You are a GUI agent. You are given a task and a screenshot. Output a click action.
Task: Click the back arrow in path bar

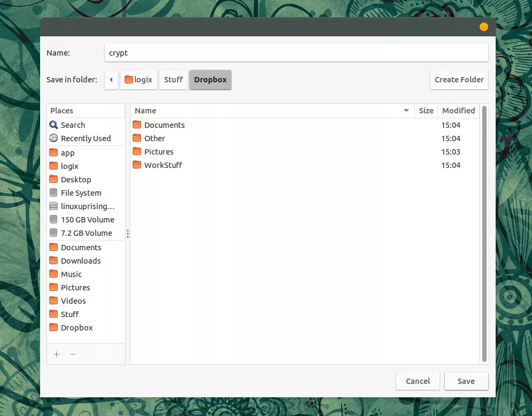[x=111, y=80]
